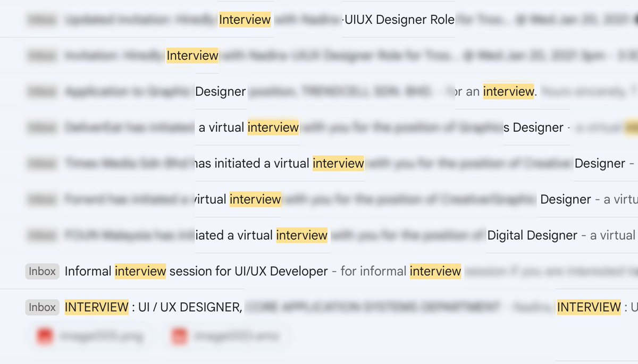
Task: Click the highlighted INTERVIEW keyword in the bottom row
Action: [x=96, y=307]
